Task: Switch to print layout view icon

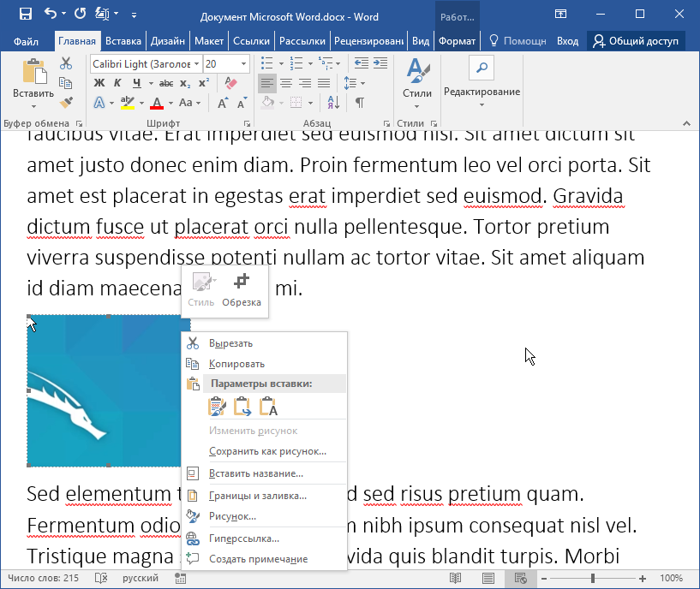Action: coord(488,578)
